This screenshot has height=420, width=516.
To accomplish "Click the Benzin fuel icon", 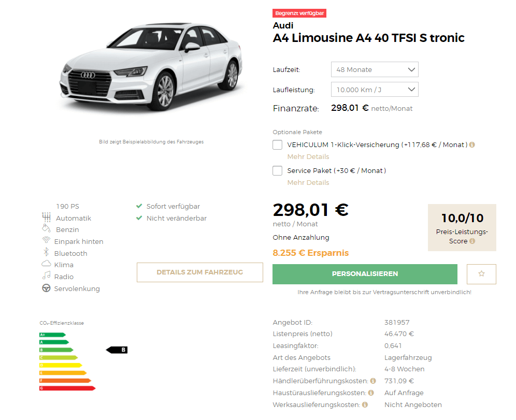I will 47,228.
